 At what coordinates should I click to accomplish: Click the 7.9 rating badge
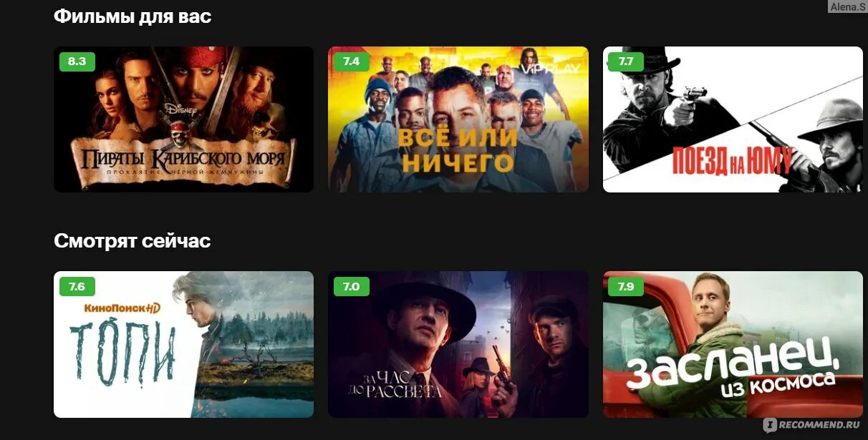[x=626, y=287]
